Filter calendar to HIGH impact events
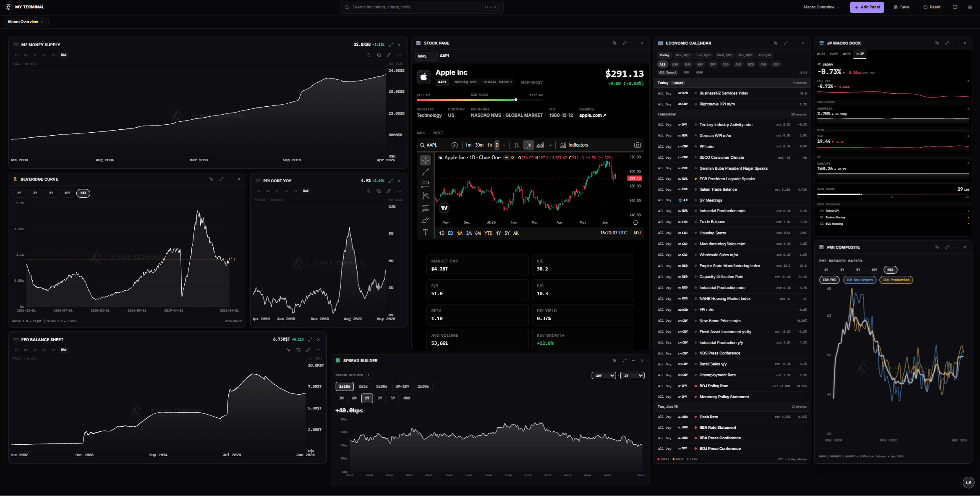 699,72
